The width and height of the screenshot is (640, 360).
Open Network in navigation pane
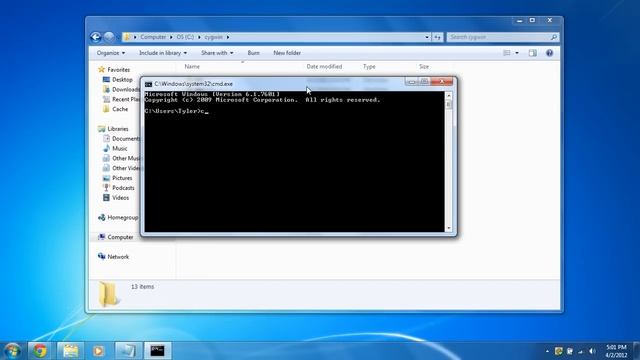click(x=113, y=257)
